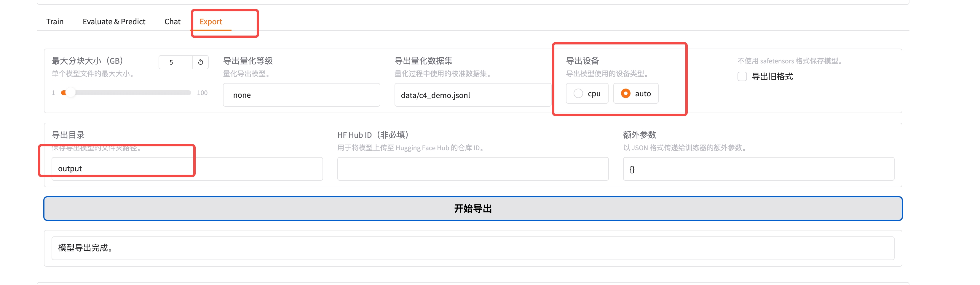Click the data/c4_demo.jsonl dataset field

tap(472, 95)
